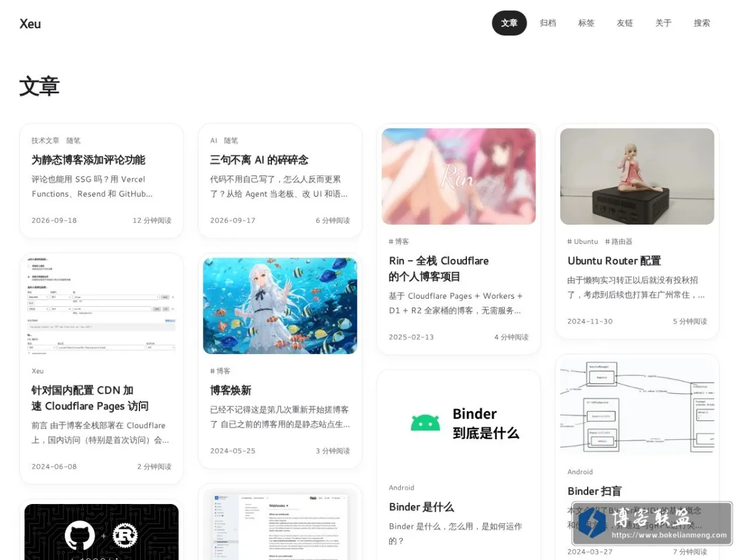Click the 文章 page heading
This screenshot has width=747, height=560.
coord(39,86)
